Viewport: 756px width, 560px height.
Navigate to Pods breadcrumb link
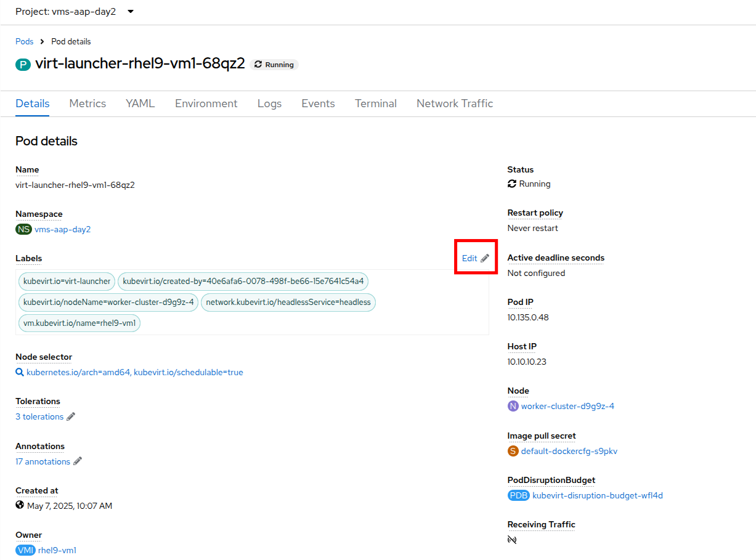coord(25,42)
